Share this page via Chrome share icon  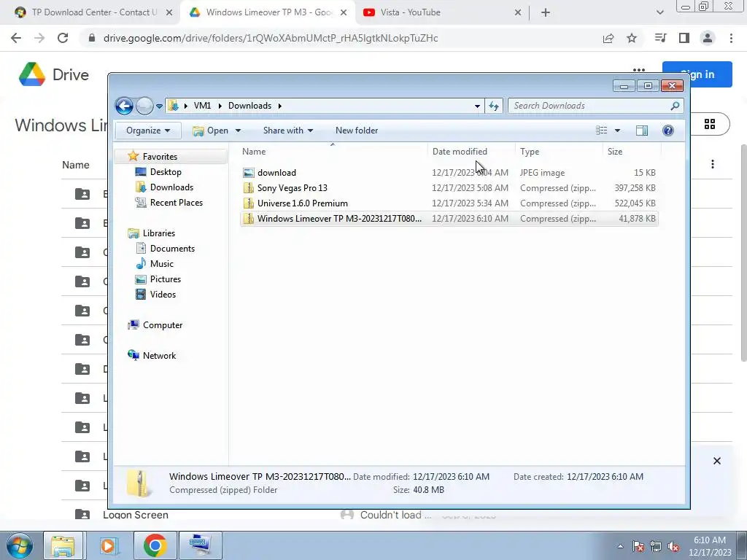(608, 38)
